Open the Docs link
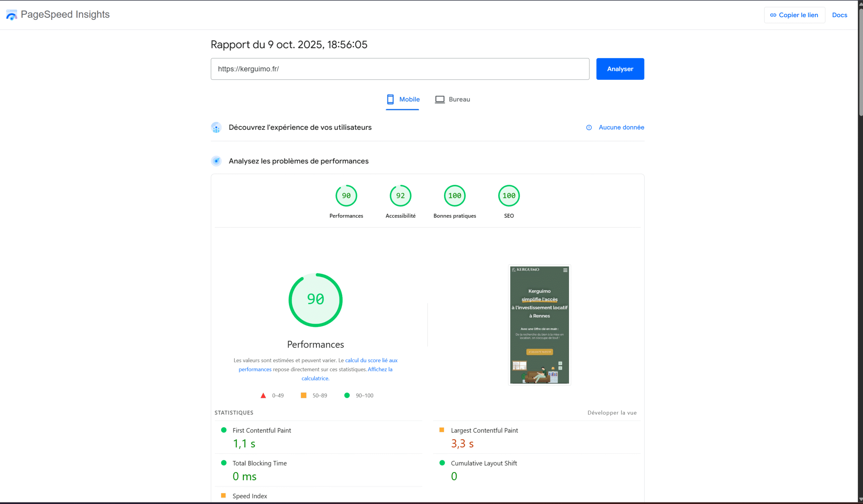Screen dimensions: 863x504 (839, 15)
